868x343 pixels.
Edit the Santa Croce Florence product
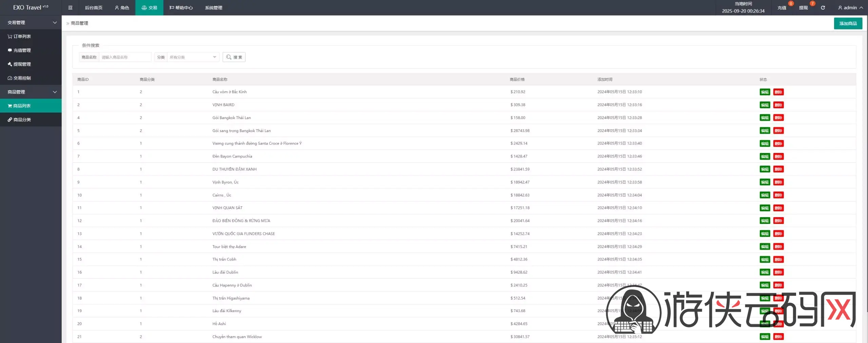click(765, 144)
